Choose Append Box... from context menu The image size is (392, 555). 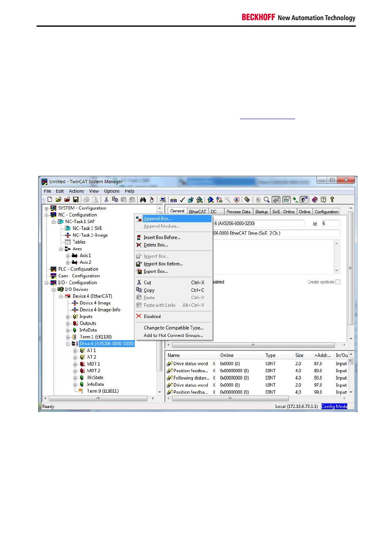coord(173,219)
